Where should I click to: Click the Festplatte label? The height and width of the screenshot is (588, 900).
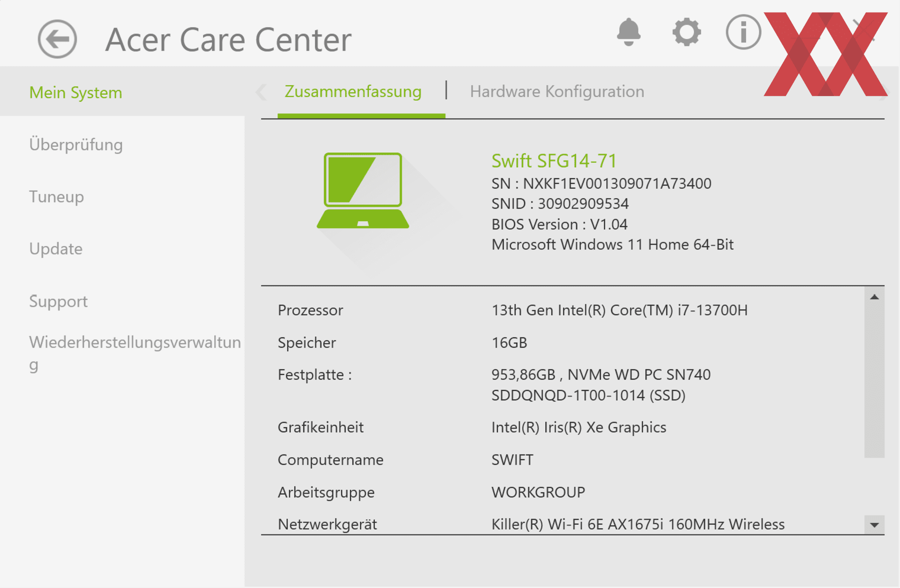(x=315, y=375)
